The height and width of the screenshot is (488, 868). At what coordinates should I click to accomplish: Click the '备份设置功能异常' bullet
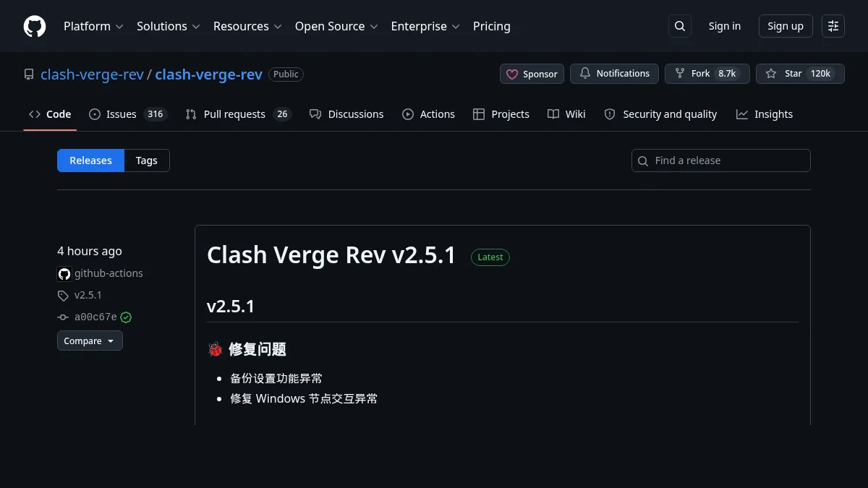(x=276, y=378)
